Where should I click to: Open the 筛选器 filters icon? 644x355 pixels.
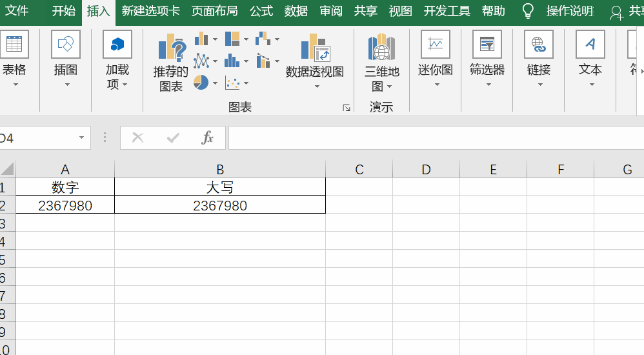487,44
